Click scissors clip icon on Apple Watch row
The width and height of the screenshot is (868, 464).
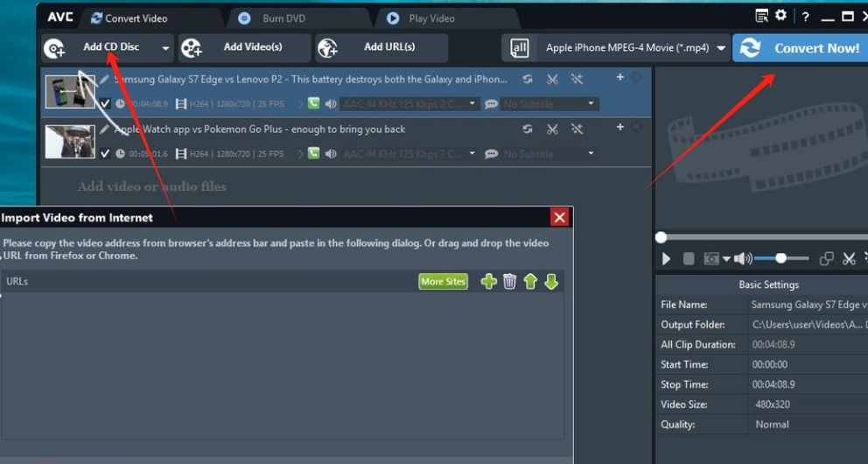pyautogui.click(x=552, y=129)
